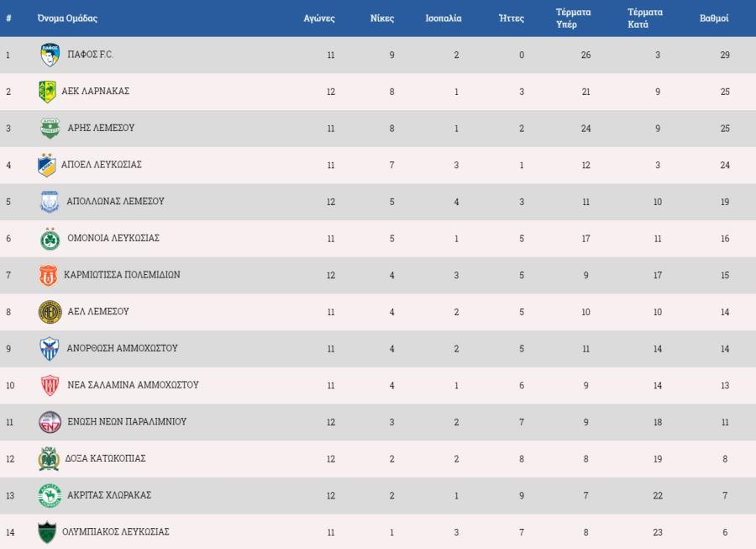The image size is (756, 549).
Task: Select ΝΕΑ ΣΑΛΑΜΙΝΑ ΑΜΜΟΧΩΣΤΟΥ losses value 6
Action: tap(521, 385)
